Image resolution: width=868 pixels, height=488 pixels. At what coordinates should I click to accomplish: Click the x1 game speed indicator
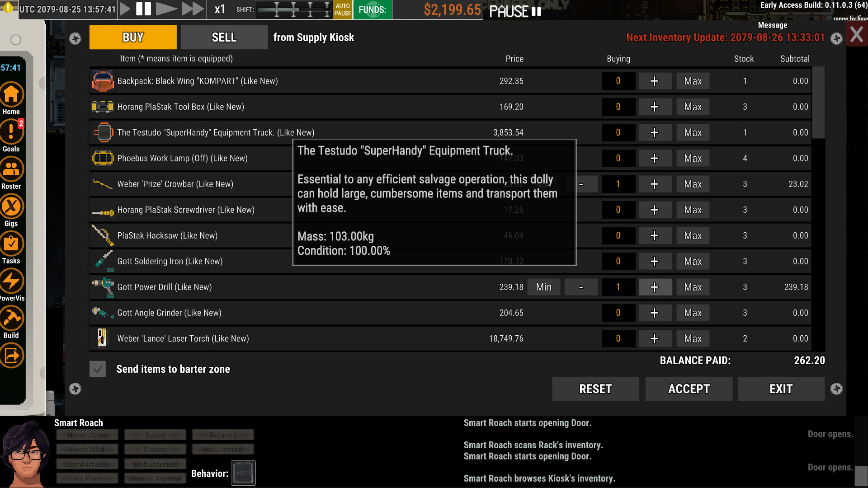pyautogui.click(x=220, y=9)
